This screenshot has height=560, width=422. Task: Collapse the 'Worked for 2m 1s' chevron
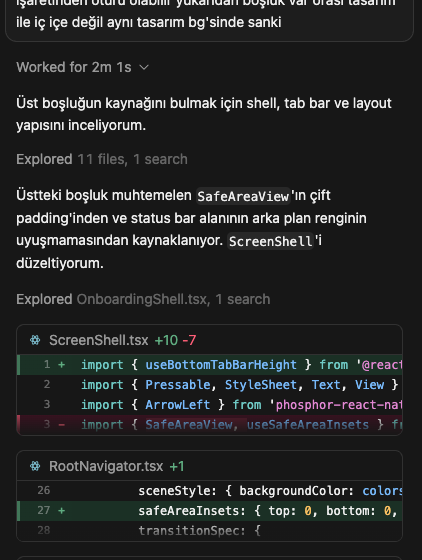[x=144, y=68]
